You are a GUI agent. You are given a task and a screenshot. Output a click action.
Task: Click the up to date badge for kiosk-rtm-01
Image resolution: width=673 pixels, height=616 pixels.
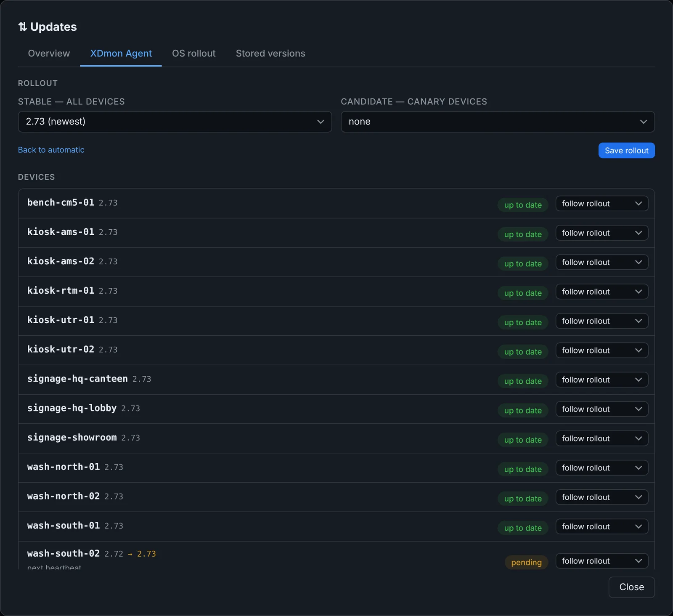point(523,293)
